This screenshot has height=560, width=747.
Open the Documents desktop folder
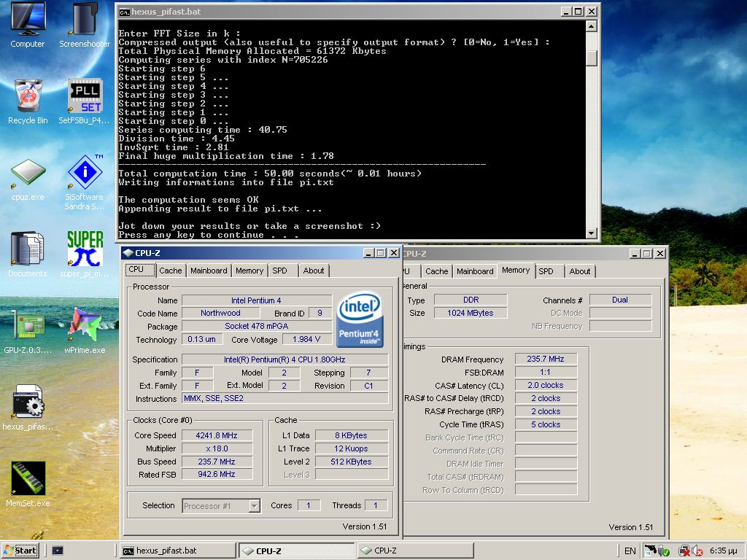point(28,254)
